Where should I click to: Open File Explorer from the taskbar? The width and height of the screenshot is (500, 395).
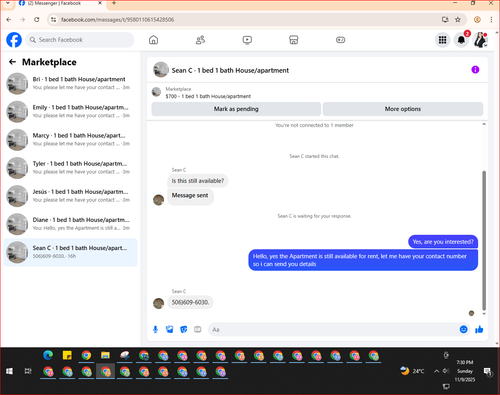click(x=105, y=355)
